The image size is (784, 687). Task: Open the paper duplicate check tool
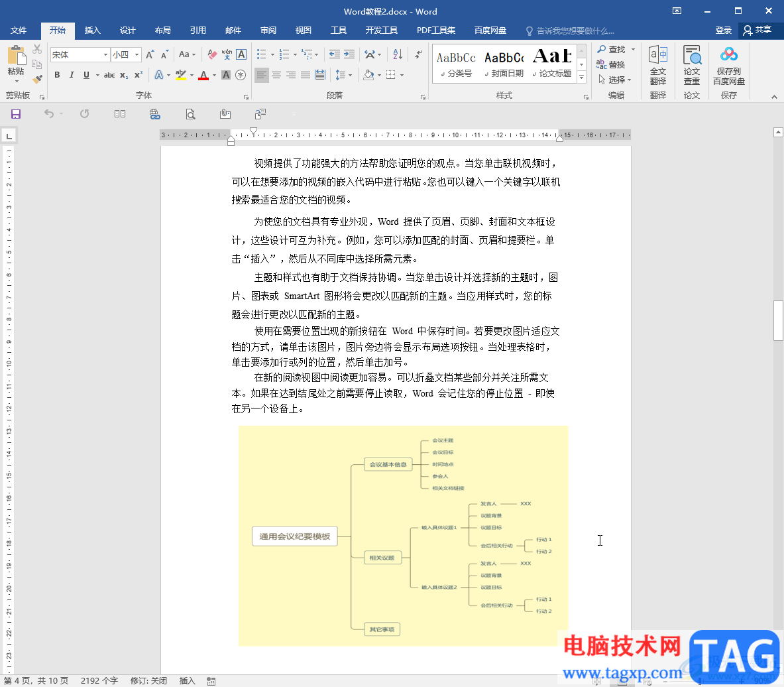[x=692, y=65]
